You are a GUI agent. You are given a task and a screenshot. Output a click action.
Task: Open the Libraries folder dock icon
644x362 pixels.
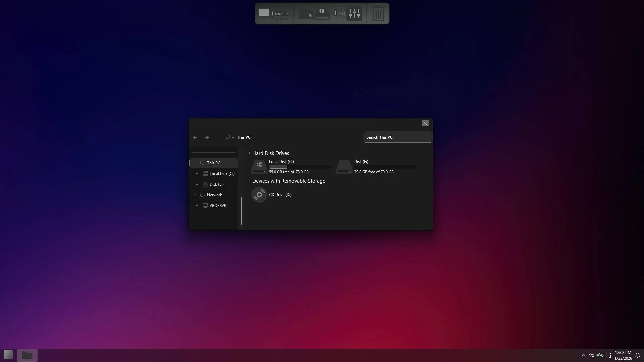(306, 14)
